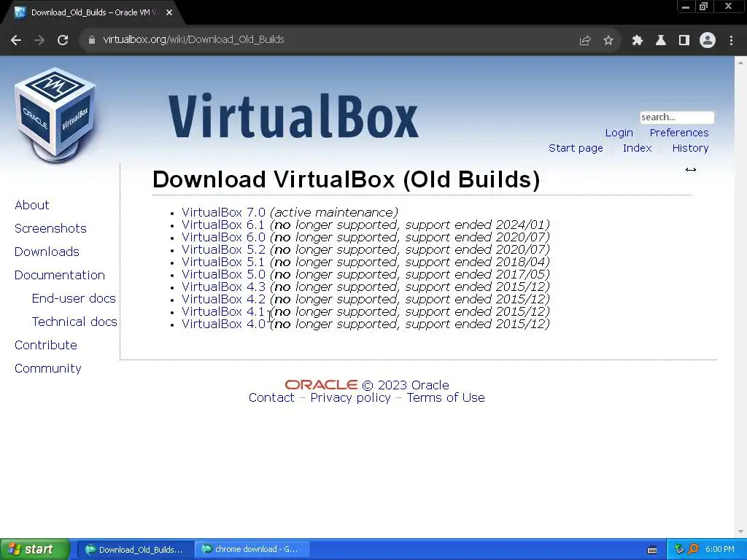This screenshot has height=560, width=747.
Task: Open the Chrome three-dot menu
Action: [x=731, y=40]
